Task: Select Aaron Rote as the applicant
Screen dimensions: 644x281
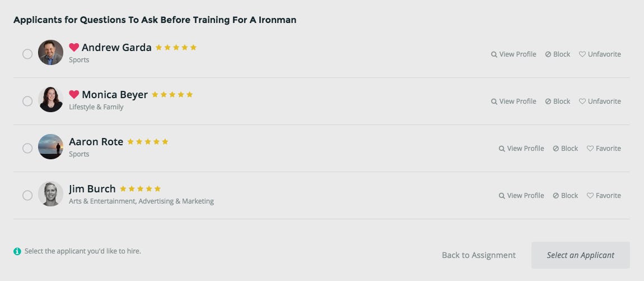Action: 27,149
